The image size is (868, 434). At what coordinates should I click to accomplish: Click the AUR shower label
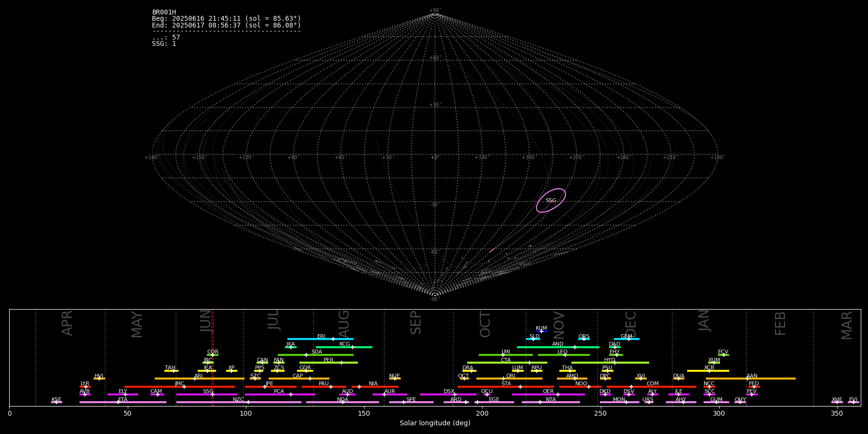390,392
